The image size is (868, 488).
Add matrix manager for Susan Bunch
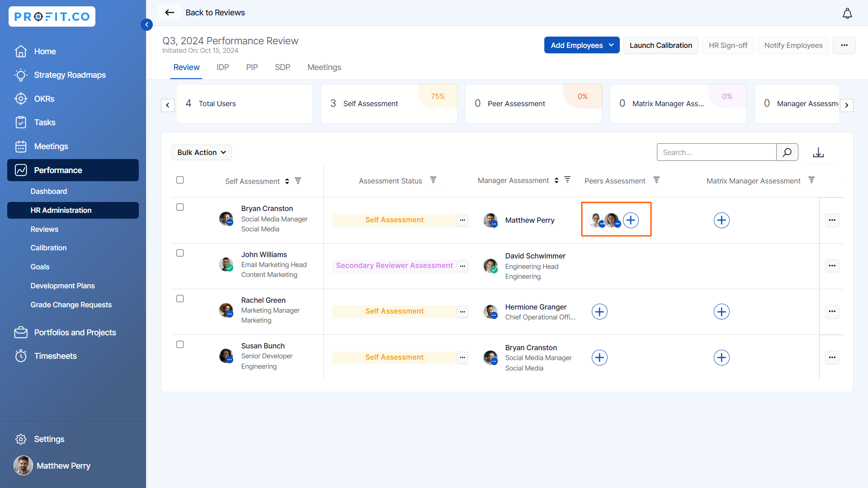point(722,358)
